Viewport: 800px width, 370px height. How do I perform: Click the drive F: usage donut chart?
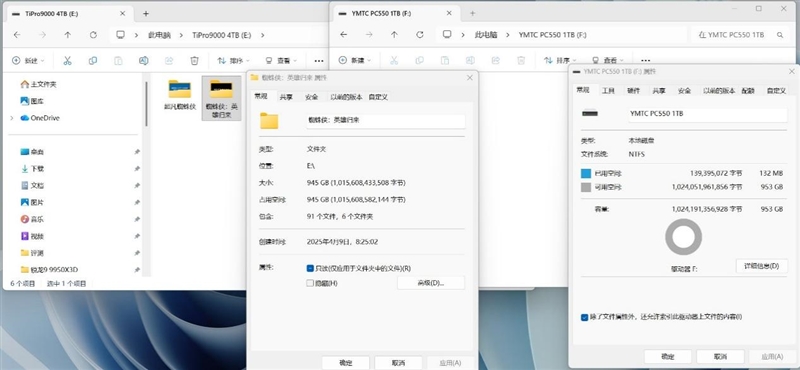coord(684,237)
